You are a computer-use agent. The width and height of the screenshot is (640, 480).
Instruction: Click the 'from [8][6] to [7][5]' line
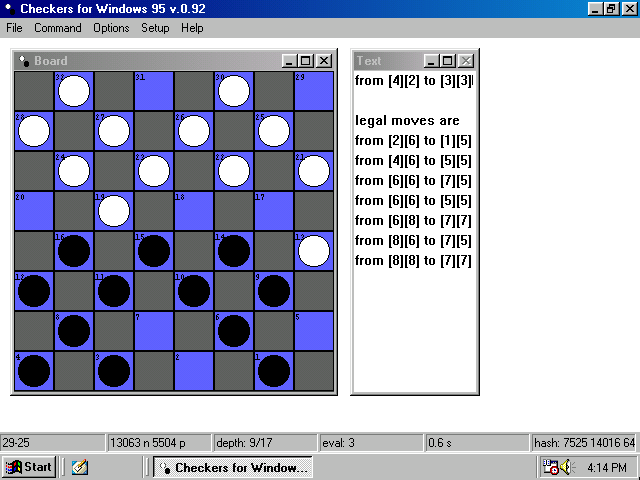pos(413,241)
